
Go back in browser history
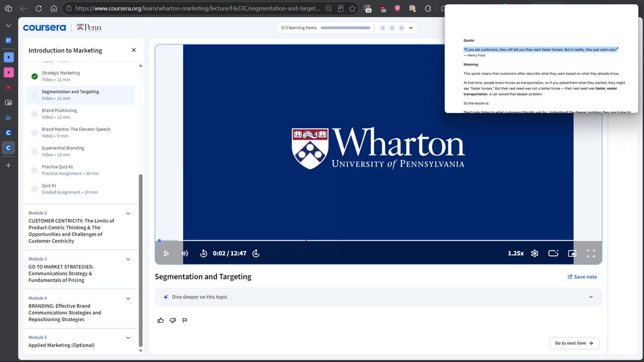[23, 9]
